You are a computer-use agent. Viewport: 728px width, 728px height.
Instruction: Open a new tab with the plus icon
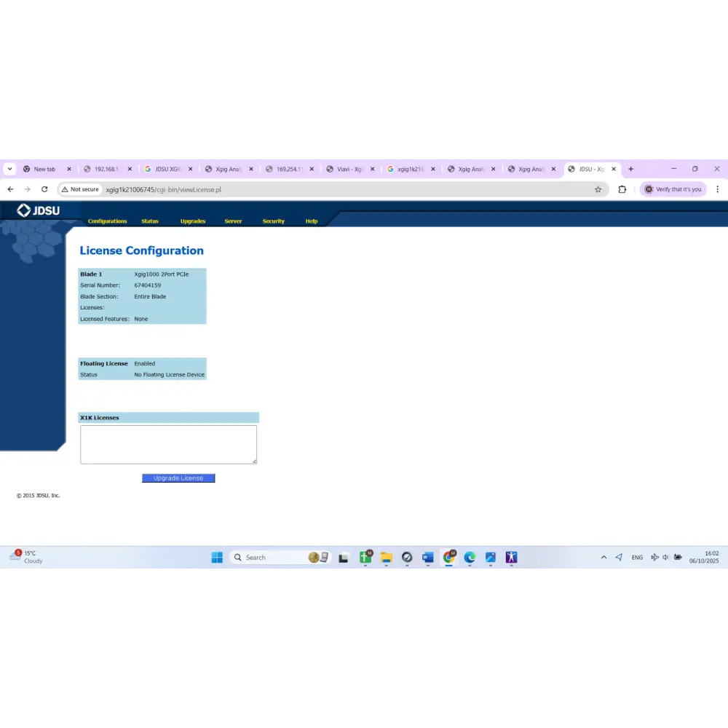coord(630,169)
